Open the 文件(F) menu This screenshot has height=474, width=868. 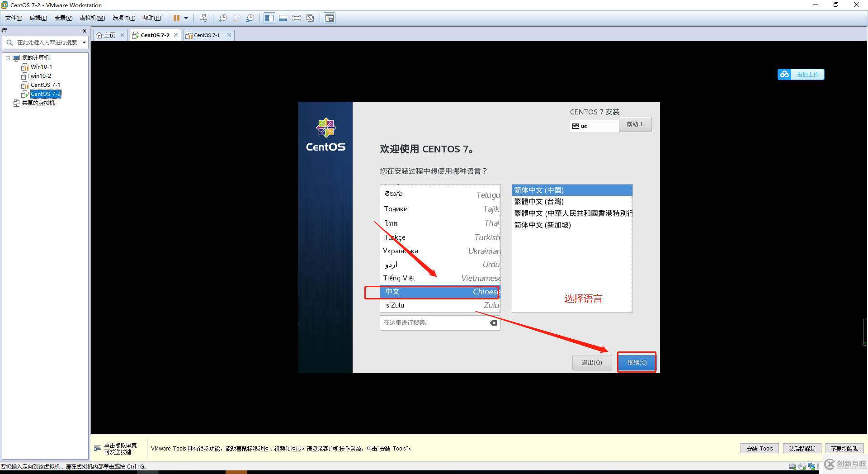click(x=14, y=18)
